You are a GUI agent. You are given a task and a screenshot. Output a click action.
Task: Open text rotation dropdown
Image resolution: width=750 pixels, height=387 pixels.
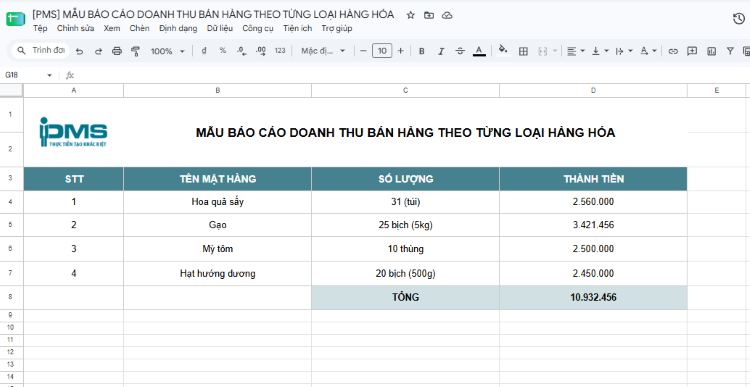pos(649,51)
